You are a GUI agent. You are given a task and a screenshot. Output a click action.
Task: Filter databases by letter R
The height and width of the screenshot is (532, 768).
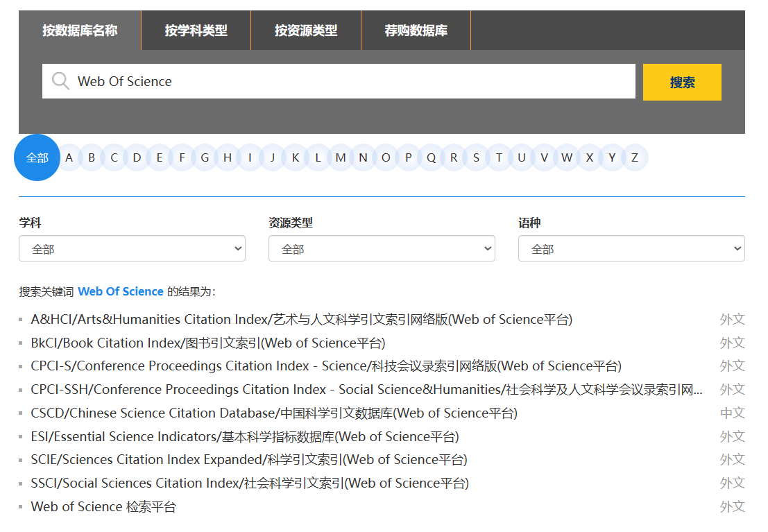(x=454, y=157)
